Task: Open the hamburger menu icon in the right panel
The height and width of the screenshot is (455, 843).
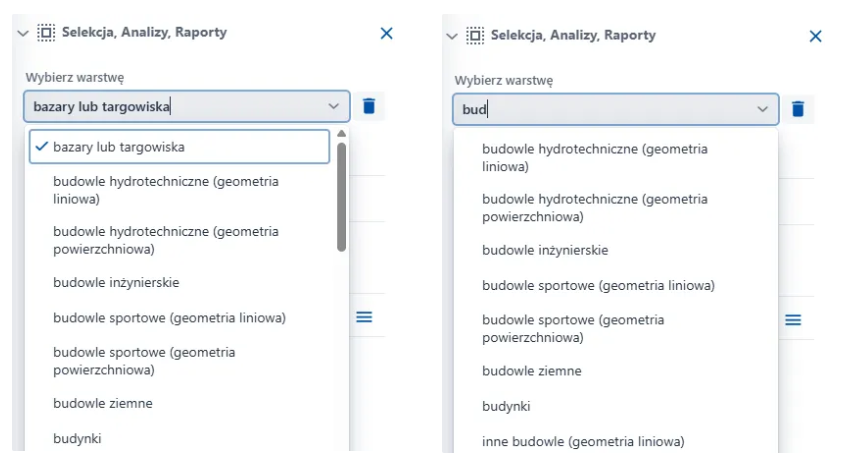Action: coord(793,319)
